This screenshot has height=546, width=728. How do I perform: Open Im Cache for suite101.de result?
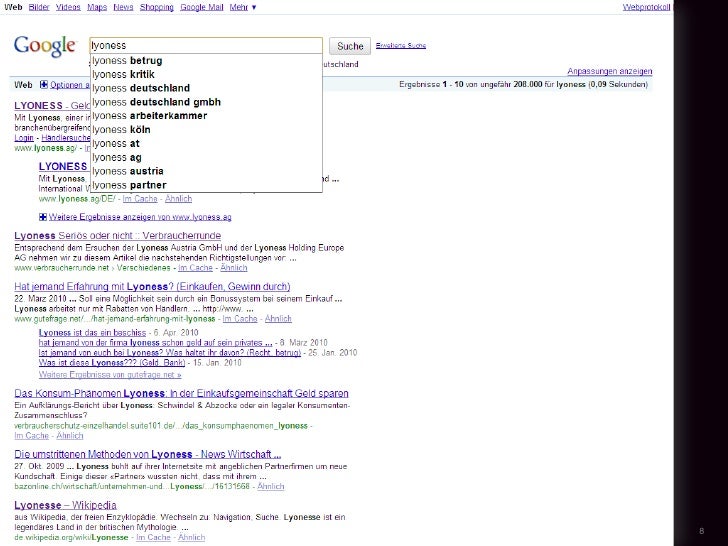click(x=32, y=436)
